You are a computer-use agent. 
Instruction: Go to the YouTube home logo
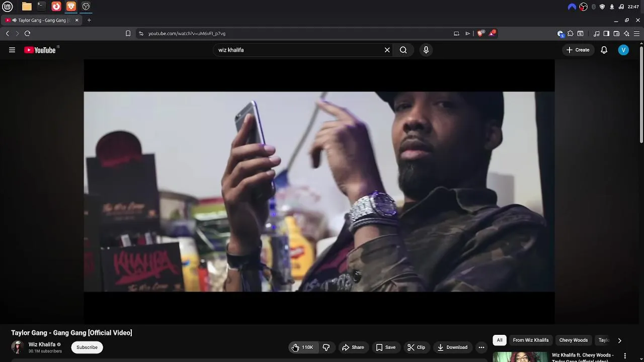tap(40, 50)
